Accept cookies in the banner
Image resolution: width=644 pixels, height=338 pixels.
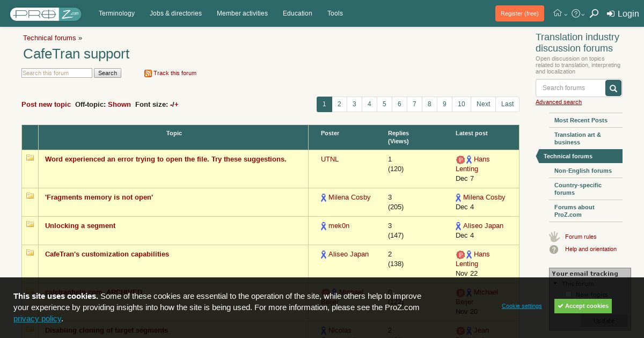tap(583, 306)
